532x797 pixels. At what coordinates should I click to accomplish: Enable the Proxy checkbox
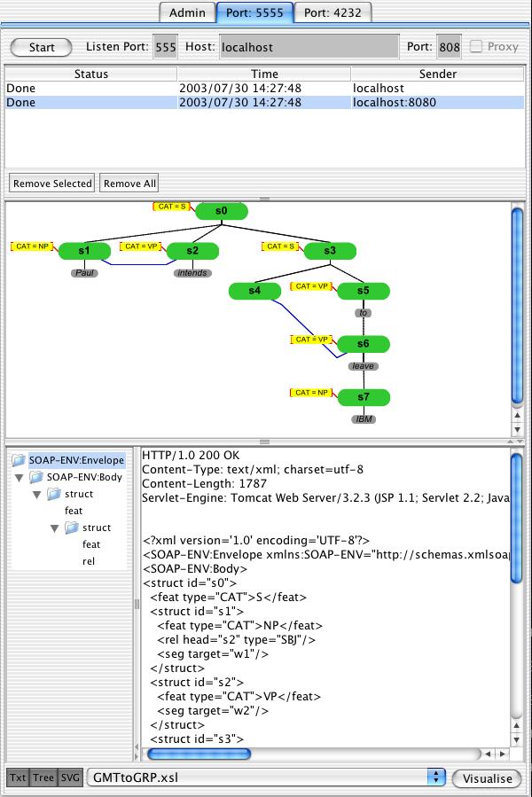point(476,47)
